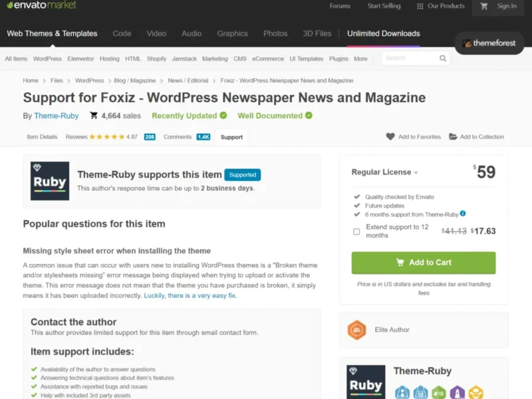The width and height of the screenshot is (532, 399).
Task: Follow the 'Luckily, there is a very easy fix' link
Action: 190,295
